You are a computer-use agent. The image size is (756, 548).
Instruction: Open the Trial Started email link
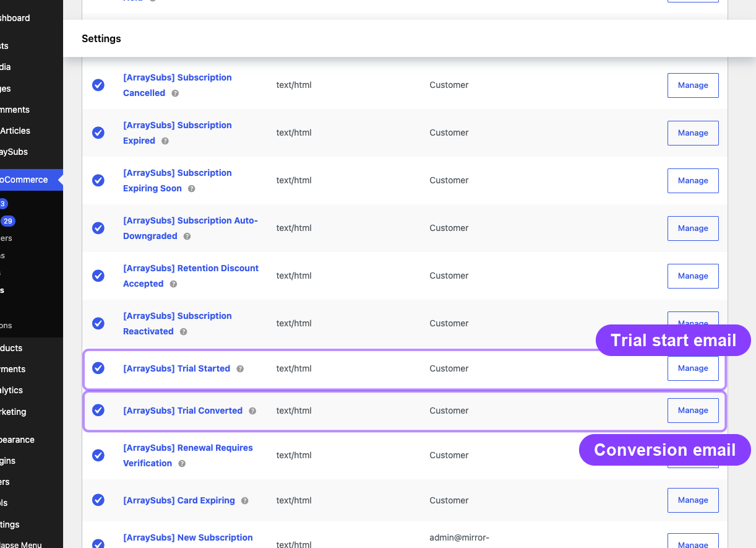(176, 368)
